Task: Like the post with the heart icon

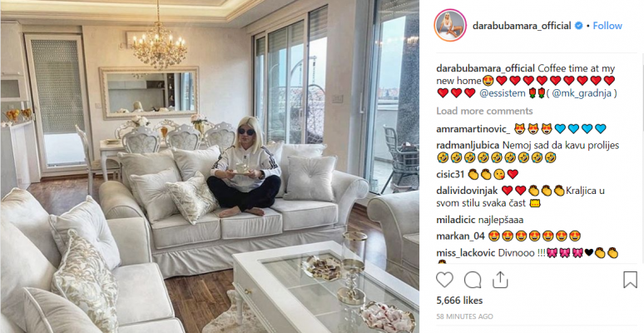Action: point(444,280)
